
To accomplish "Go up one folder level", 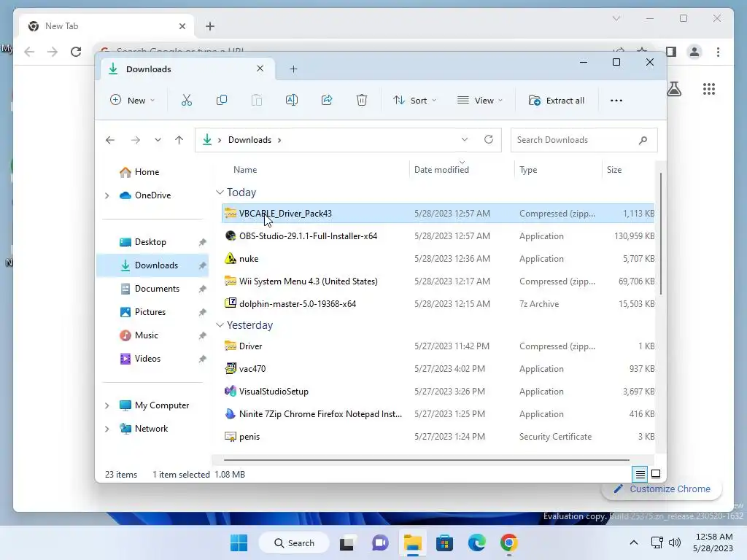I will (179, 140).
